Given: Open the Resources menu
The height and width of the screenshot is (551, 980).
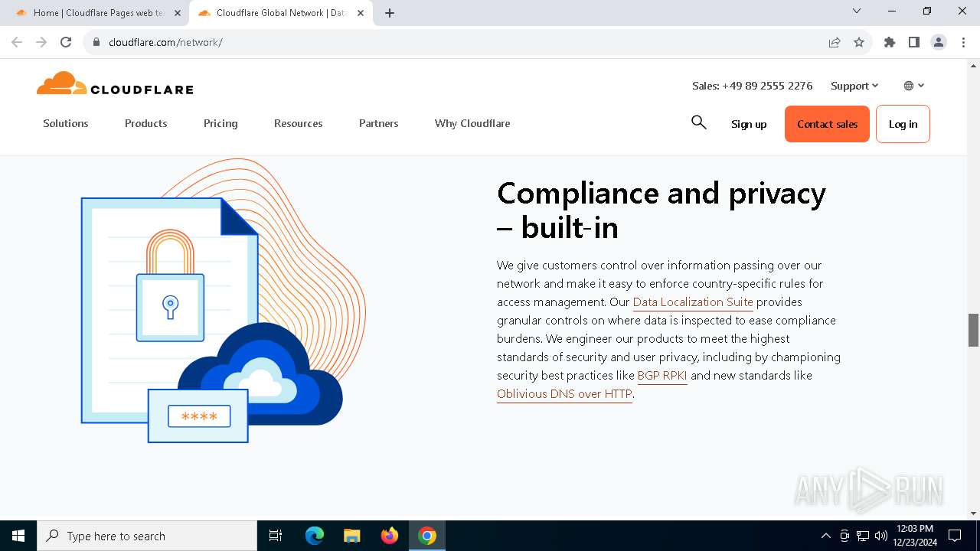Looking at the screenshot, I should tap(299, 123).
